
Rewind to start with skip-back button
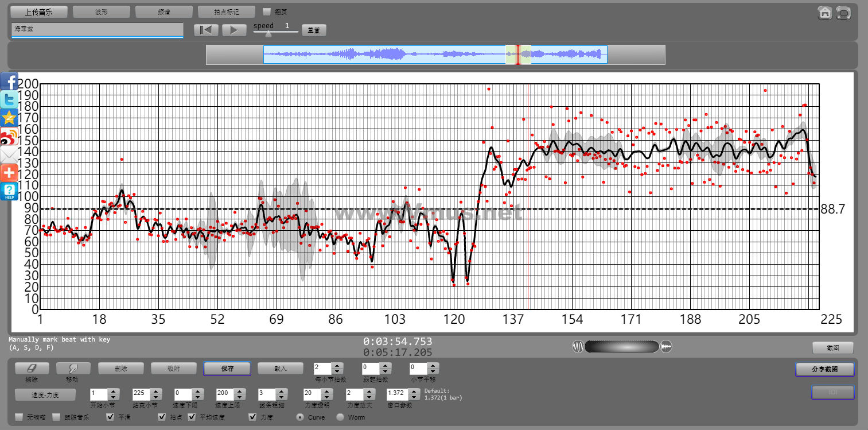(x=206, y=30)
